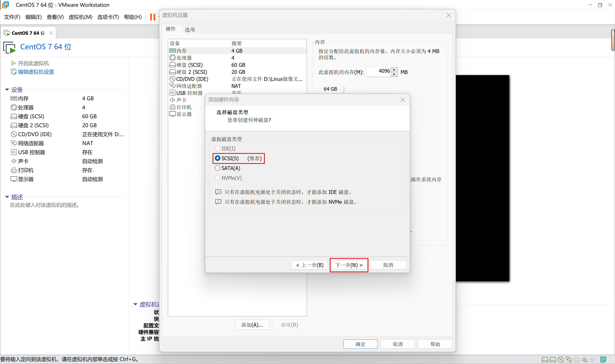Click the CD/DVD status bar icon

(561, 360)
